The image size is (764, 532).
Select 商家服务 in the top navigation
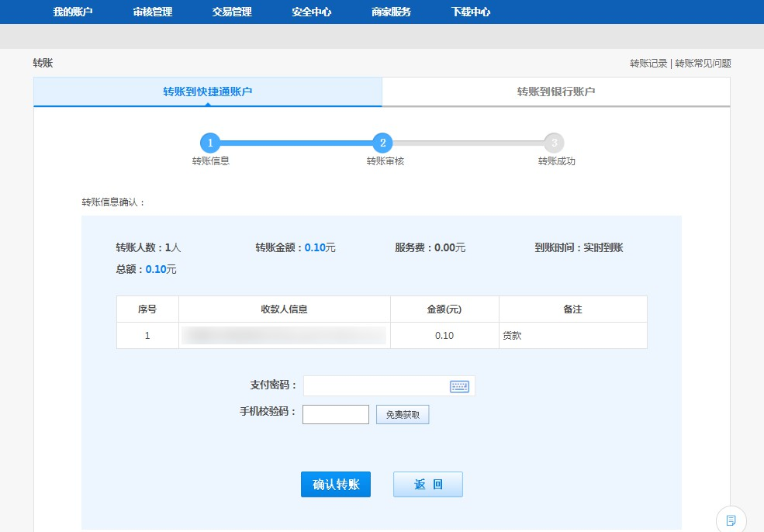pyautogui.click(x=392, y=12)
